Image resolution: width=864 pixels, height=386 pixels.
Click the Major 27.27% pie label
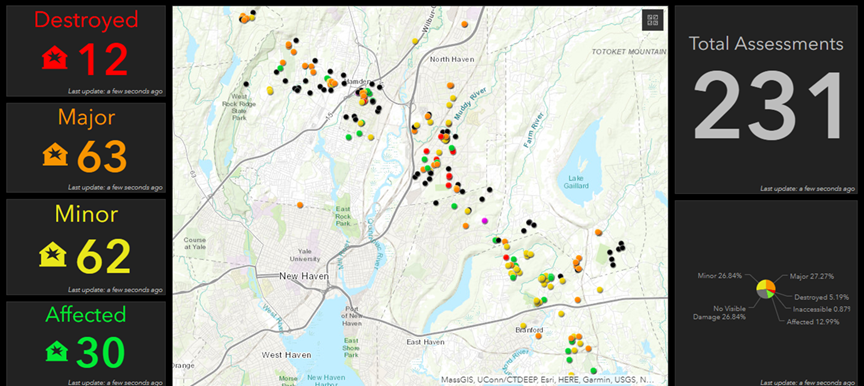[812, 276]
